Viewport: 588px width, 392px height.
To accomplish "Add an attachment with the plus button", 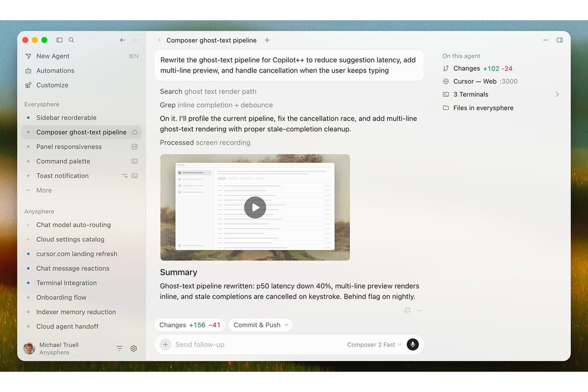I will pyautogui.click(x=165, y=345).
